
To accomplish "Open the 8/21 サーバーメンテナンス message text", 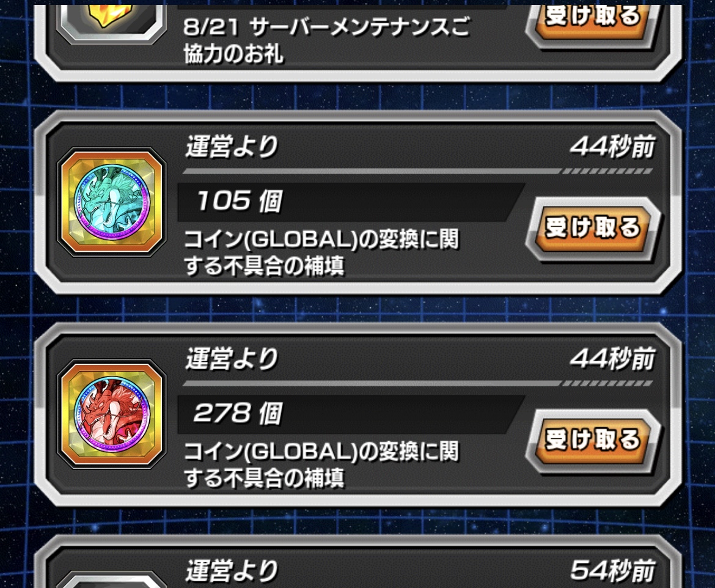I will coord(326,40).
